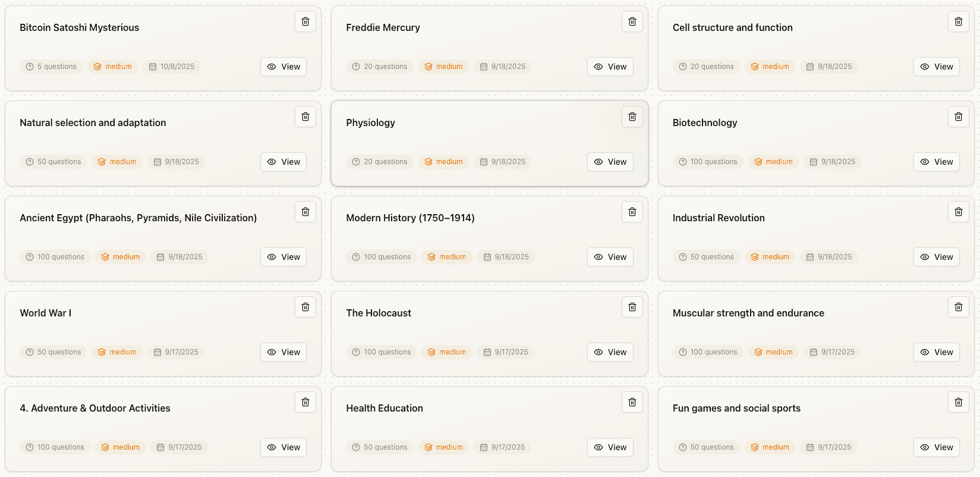980x477 pixels.
Task: View the Adventure & Outdoor Activities quiz
Action: 283,447
